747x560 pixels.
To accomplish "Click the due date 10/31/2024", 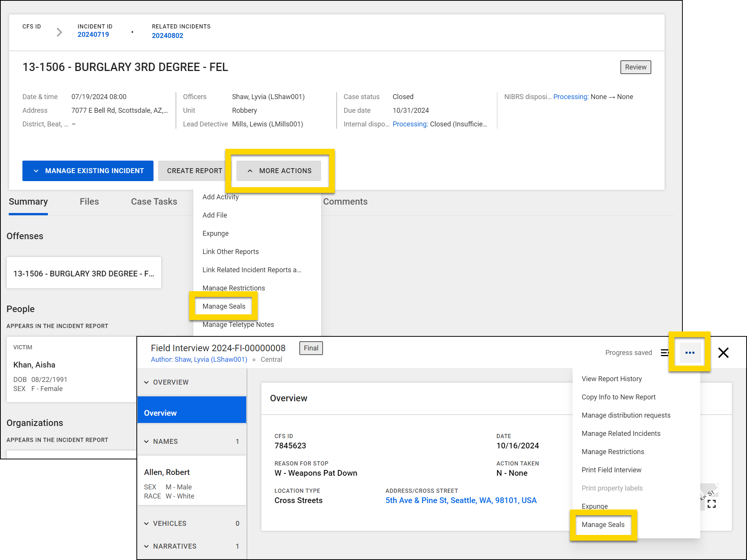I will (x=411, y=110).
